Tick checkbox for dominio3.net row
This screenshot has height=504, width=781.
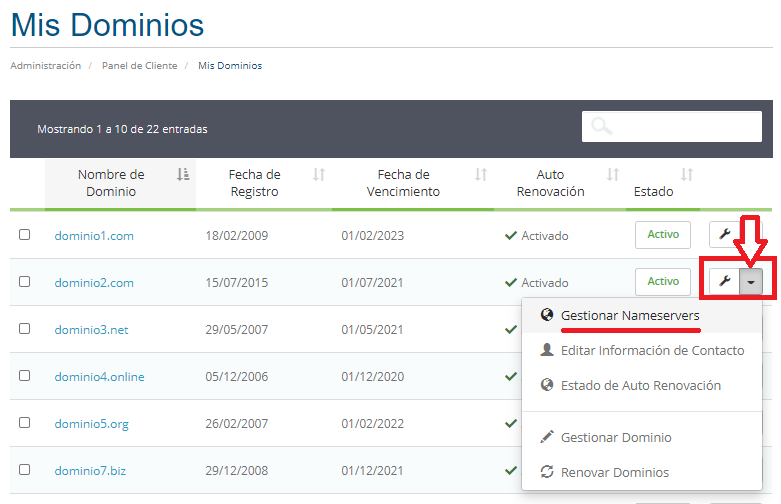24,329
